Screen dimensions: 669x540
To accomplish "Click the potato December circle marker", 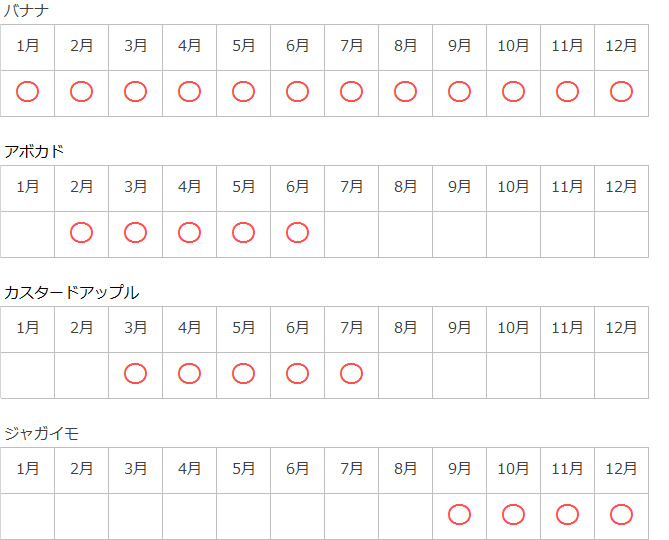I will coord(621,515).
